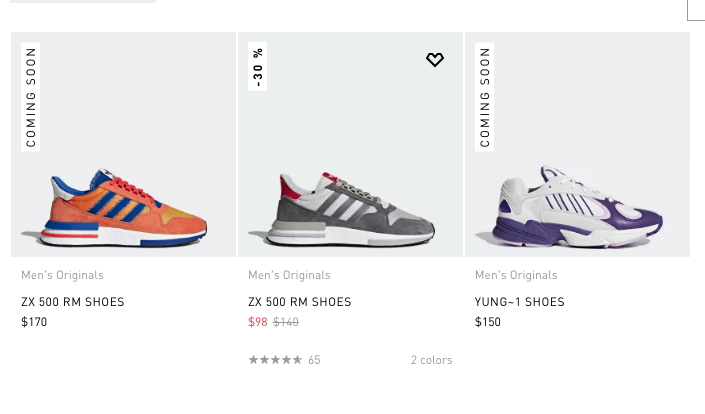Click Men's Originals label above the $170 shoe
This screenshot has height=414, width=705.
click(62, 275)
